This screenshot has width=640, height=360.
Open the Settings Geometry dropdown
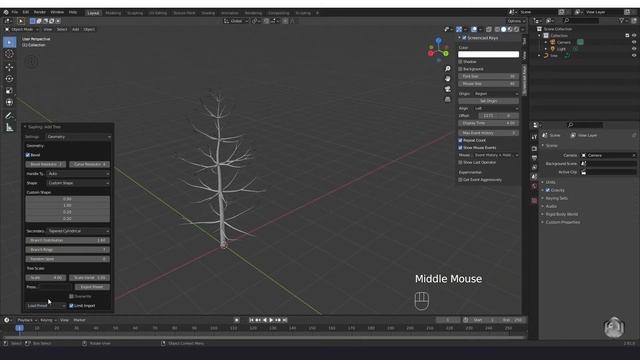[79, 137]
